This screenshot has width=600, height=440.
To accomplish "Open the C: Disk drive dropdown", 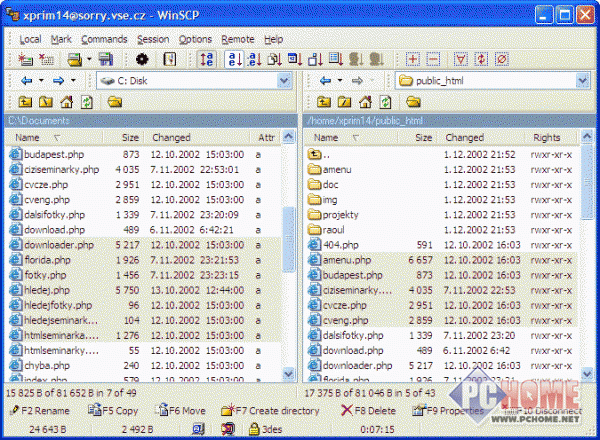I will 284,81.
